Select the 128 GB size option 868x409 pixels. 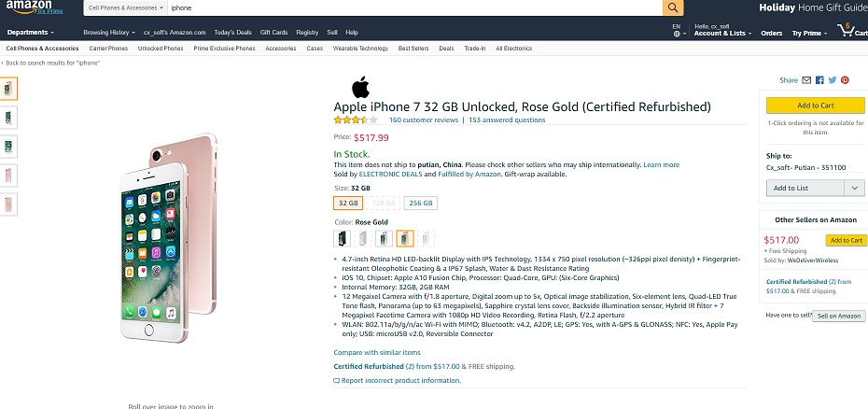pos(383,203)
